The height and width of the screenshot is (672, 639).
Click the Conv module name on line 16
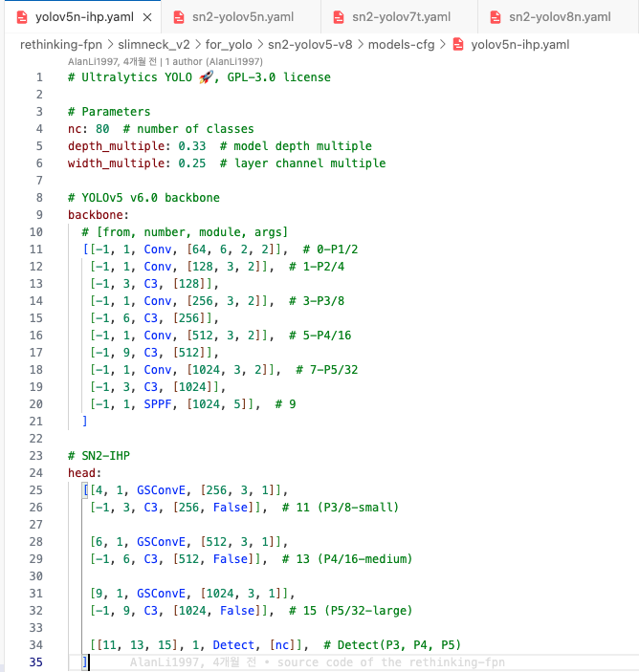[158, 336]
